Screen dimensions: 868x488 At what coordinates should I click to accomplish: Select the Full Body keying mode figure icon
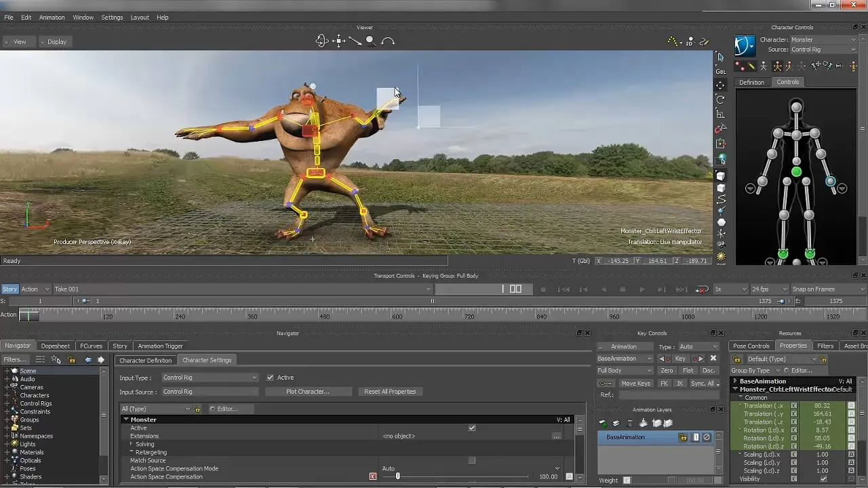777,66
